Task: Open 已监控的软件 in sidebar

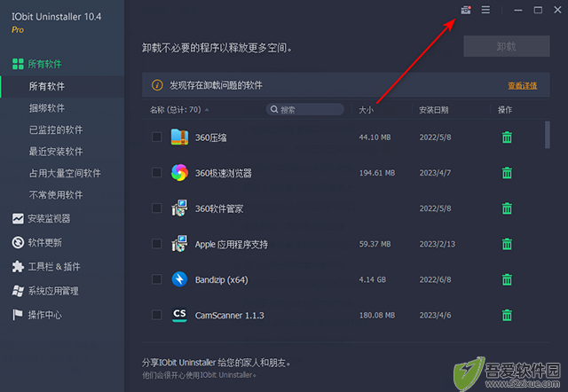Action: [56, 130]
